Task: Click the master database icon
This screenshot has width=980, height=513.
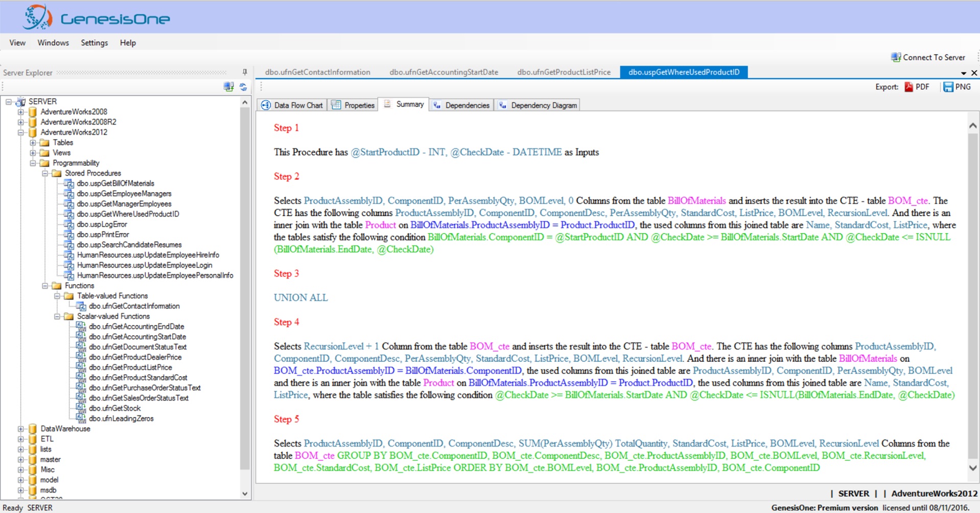Action: [x=33, y=459]
